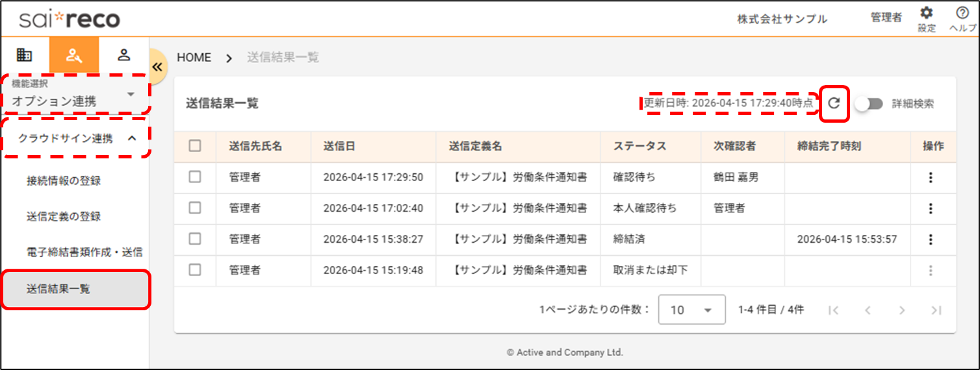Viewport: 980px width, 370px height.
Task: Open 接続情報の登録 in the sidebar
Action: click(x=64, y=181)
